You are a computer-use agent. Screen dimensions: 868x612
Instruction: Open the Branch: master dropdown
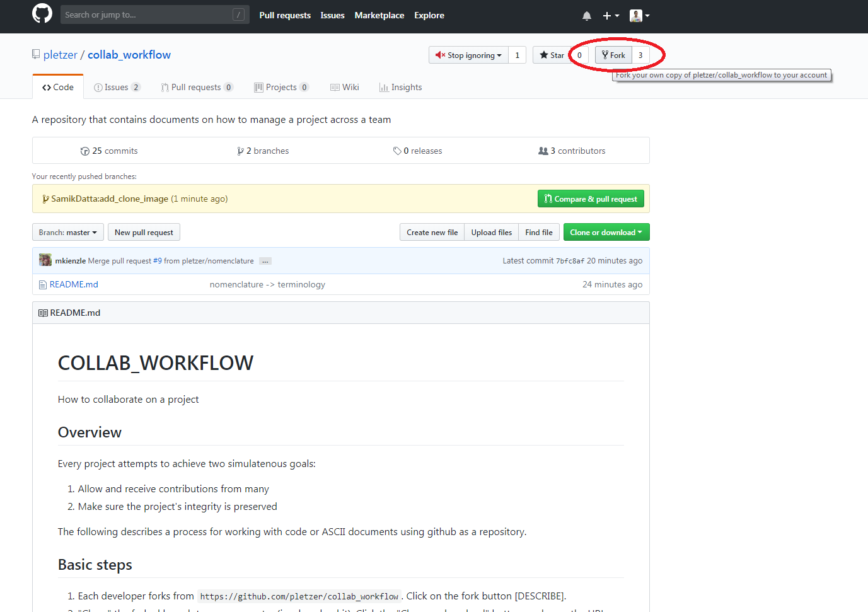[68, 232]
